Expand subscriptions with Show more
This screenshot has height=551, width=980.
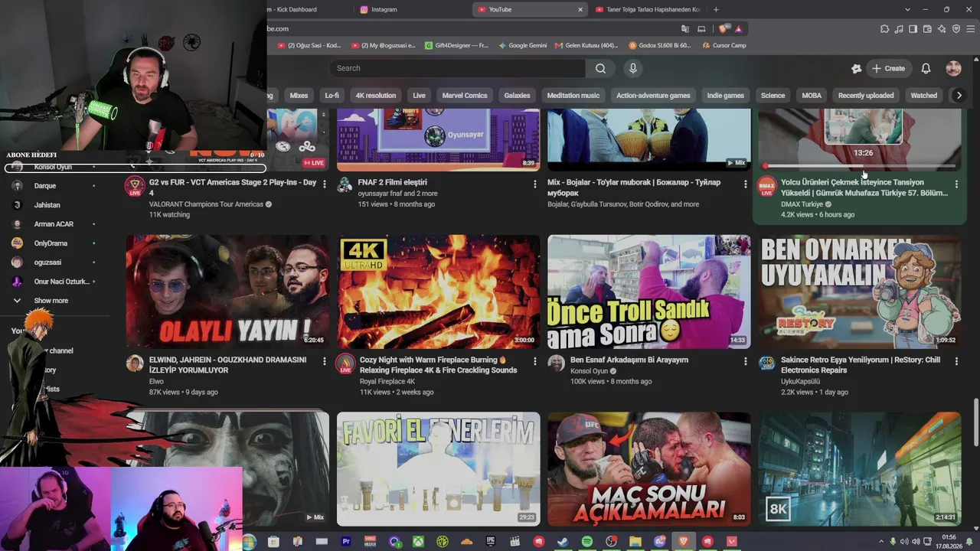(51, 301)
